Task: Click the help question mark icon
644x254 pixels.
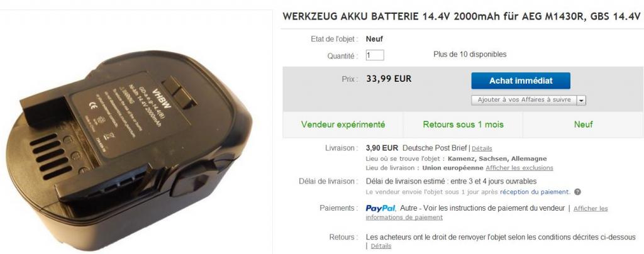Action: tap(577, 192)
